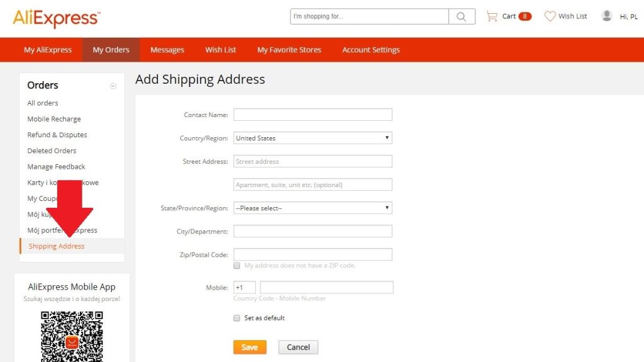Click the Cancel button
The height and width of the screenshot is (362, 644).
pyautogui.click(x=298, y=347)
